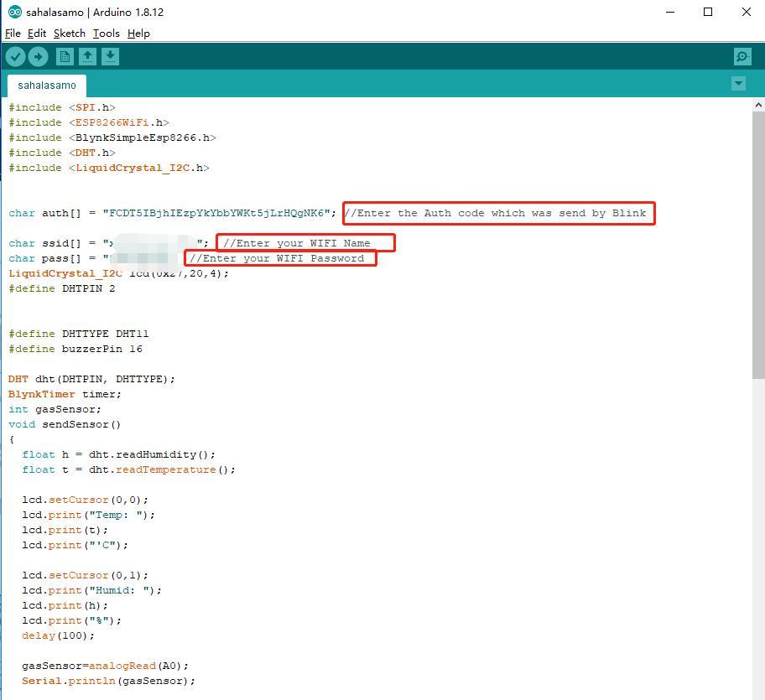Click the 'float t = dht.readTemperature();' line
The width and height of the screenshot is (765, 700).
click(129, 470)
